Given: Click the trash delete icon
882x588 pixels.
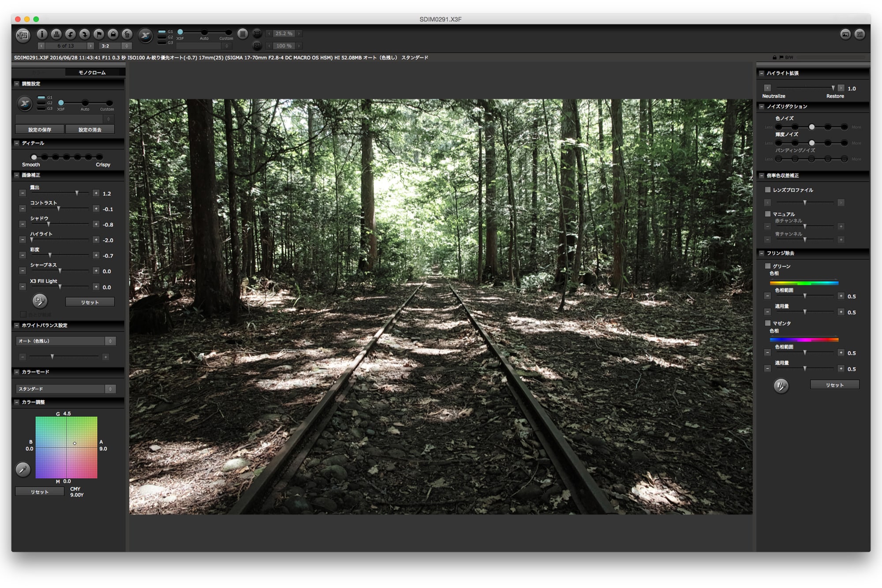Looking at the screenshot, I should pyautogui.click(x=127, y=34).
